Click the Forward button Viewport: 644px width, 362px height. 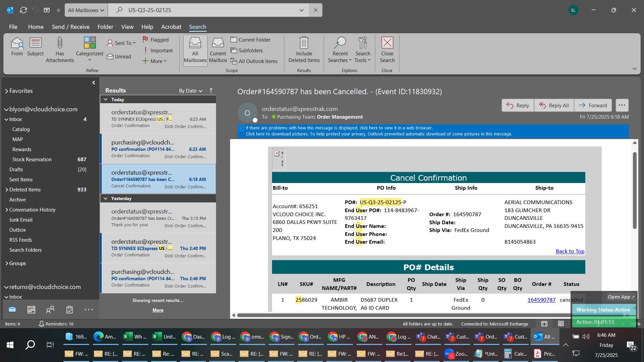click(x=593, y=105)
